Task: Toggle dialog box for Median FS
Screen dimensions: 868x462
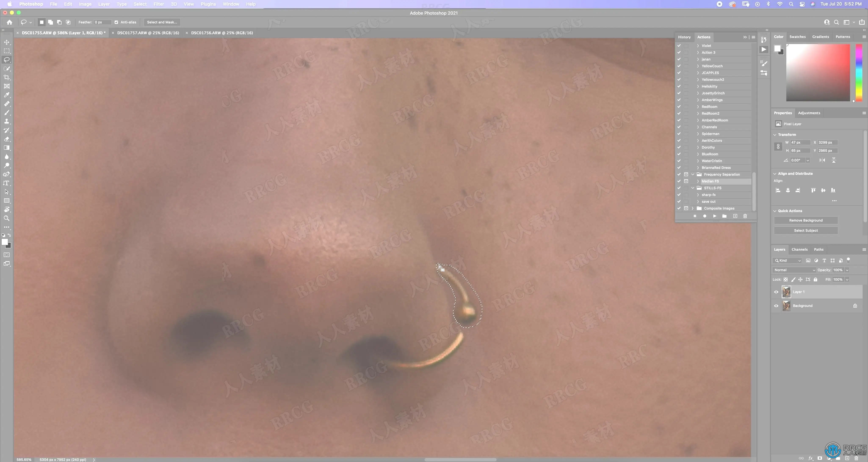Action: [686, 181]
